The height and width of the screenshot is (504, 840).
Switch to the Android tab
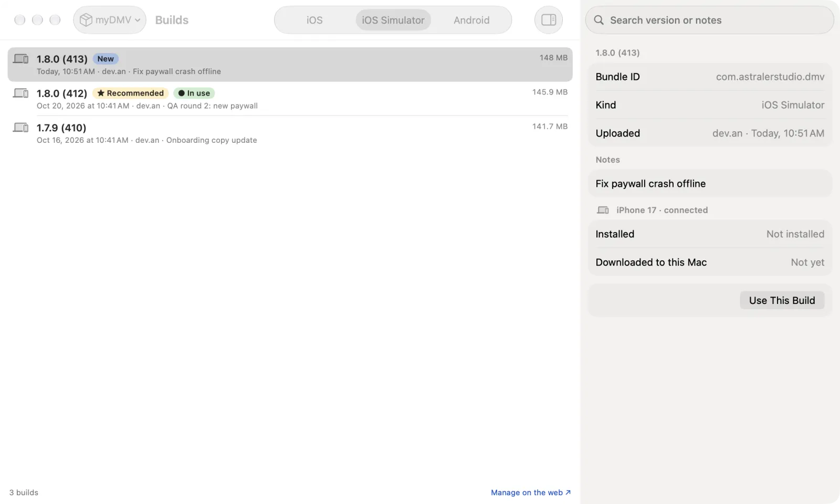point(471,20)
